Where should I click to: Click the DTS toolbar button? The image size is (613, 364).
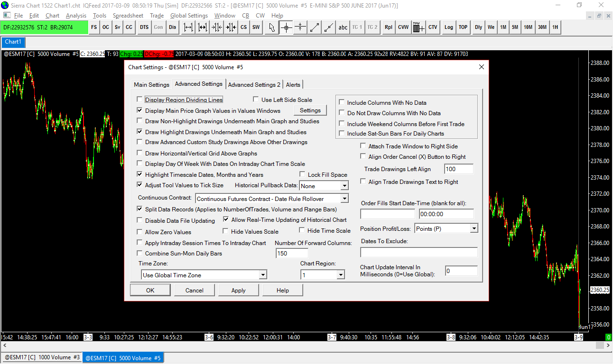tap(144, 27)
